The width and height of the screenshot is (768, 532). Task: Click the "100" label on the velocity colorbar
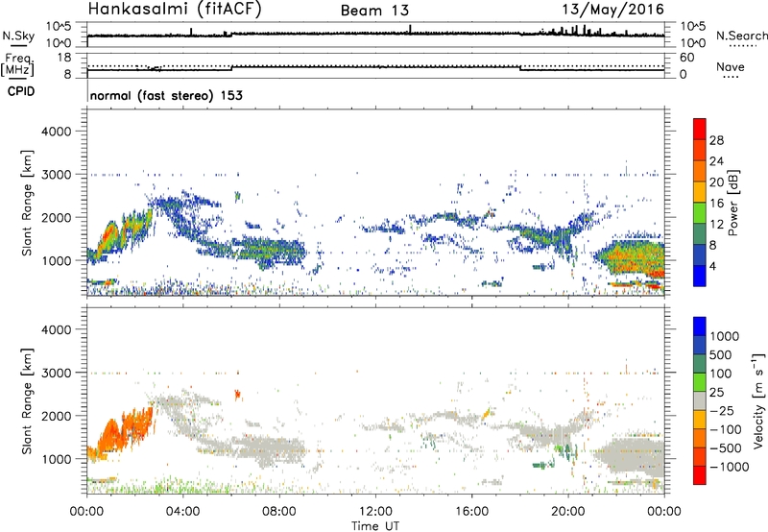pos(723,374)
